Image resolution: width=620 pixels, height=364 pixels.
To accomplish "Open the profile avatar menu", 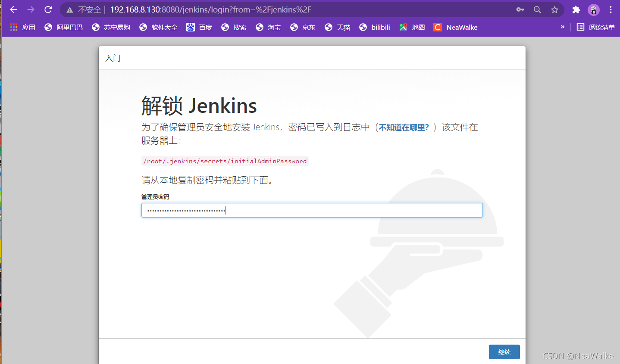I will (x=594, y=9).
